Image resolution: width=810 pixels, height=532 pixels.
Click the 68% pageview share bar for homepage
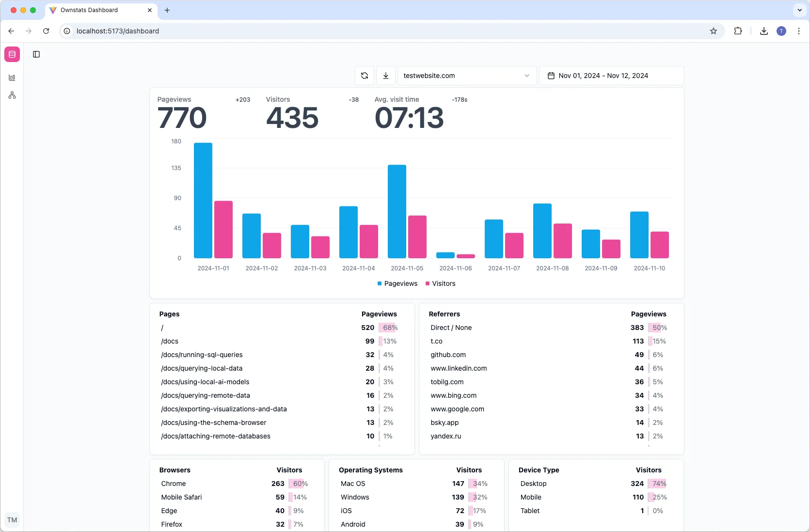click(x=388, y=328)
